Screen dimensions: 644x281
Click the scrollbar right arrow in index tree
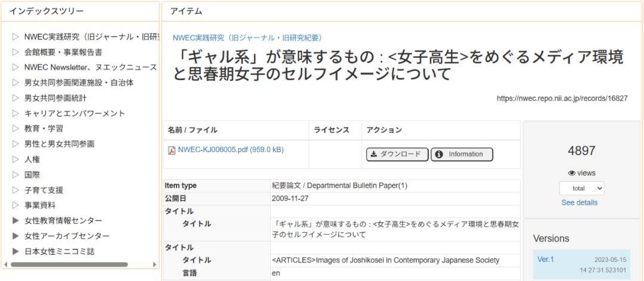[x=155, y=264]
